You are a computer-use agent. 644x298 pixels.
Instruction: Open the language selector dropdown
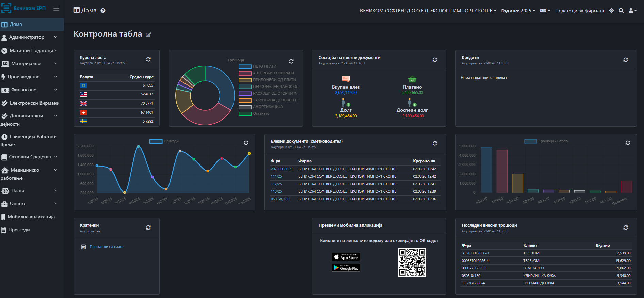coord(545,11)
